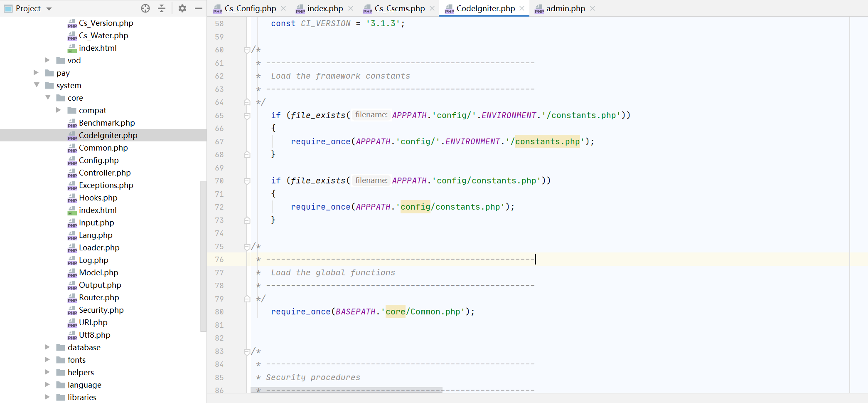868x403 pixels.
Task: Select Benchmark.php file
Action: [x=107, y=123]
